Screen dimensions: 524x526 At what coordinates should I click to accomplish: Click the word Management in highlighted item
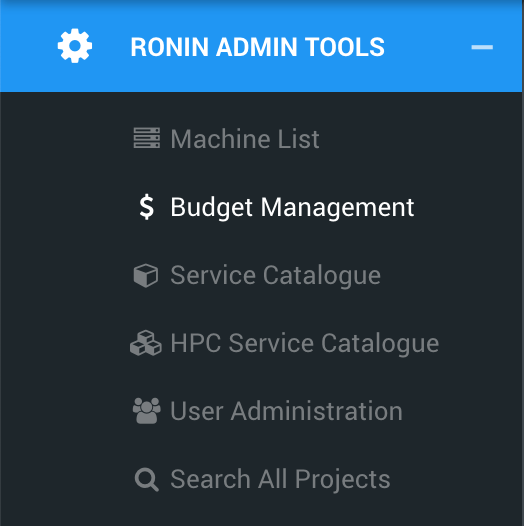[337, 208]
